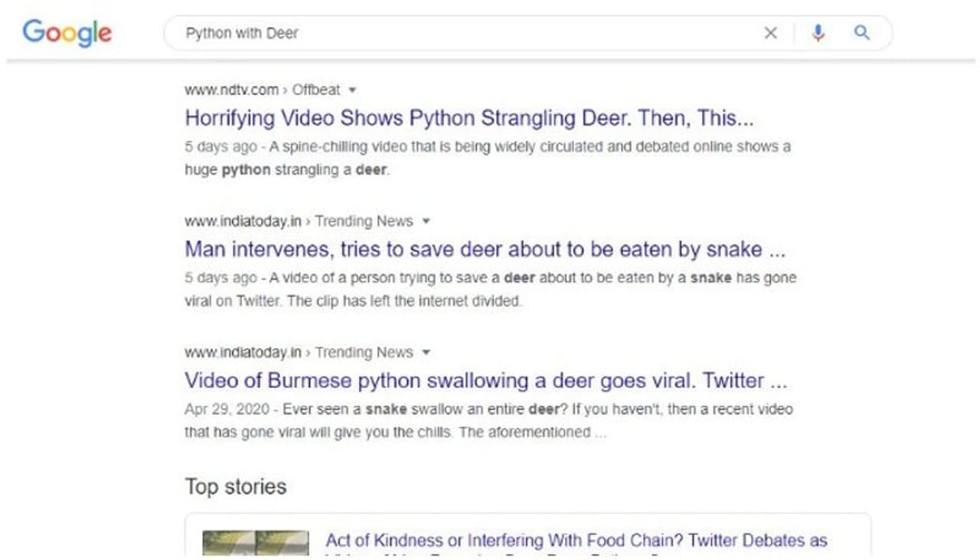Expand the dropdown arrow next to ndtv.com Offbeat

[352, 90]
